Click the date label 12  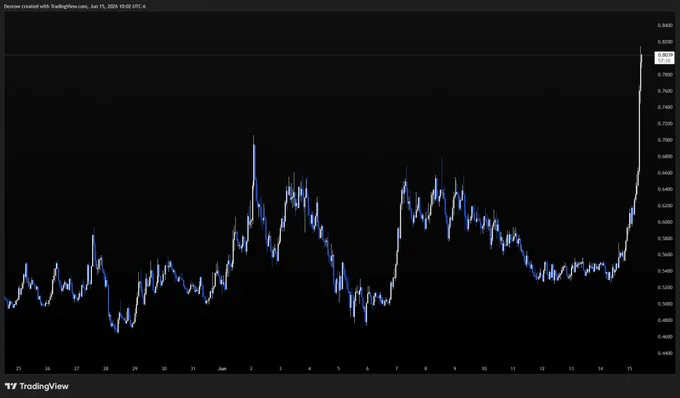coord(542,369)
